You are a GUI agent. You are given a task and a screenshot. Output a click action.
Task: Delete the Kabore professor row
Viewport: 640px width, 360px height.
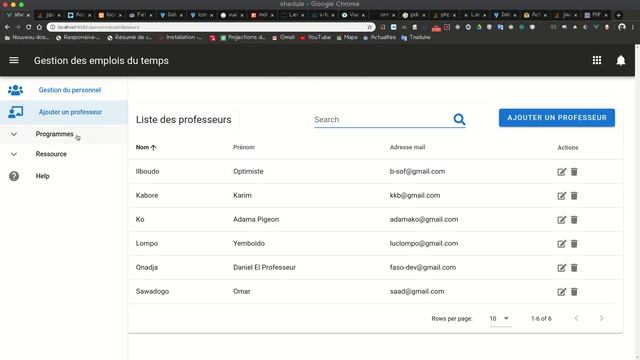pyautogui.click(x=574, y=196)
